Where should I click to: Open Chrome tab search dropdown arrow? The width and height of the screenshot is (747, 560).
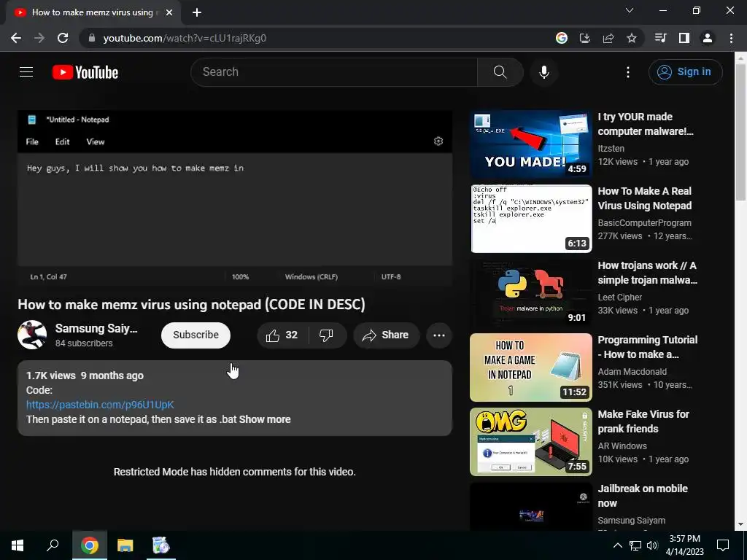(x=630, y=10)
